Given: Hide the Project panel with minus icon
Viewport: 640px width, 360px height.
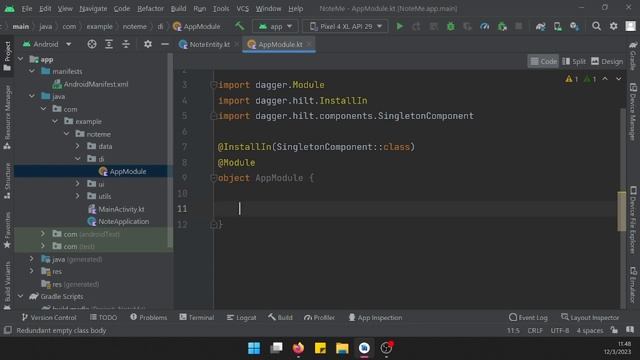Looking at the screenshot, I should click(165, 44).
